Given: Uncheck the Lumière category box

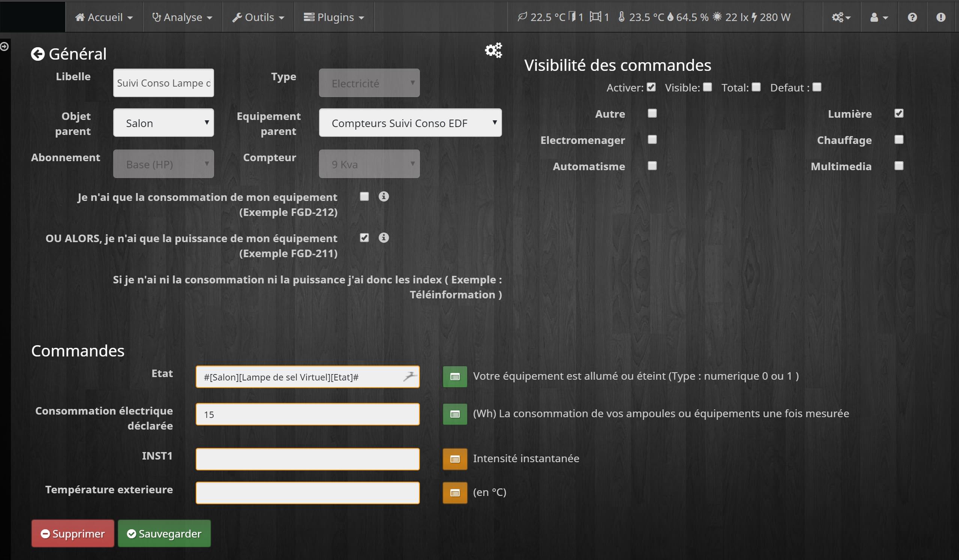Looking at the screenshot, I should (899, 113).
